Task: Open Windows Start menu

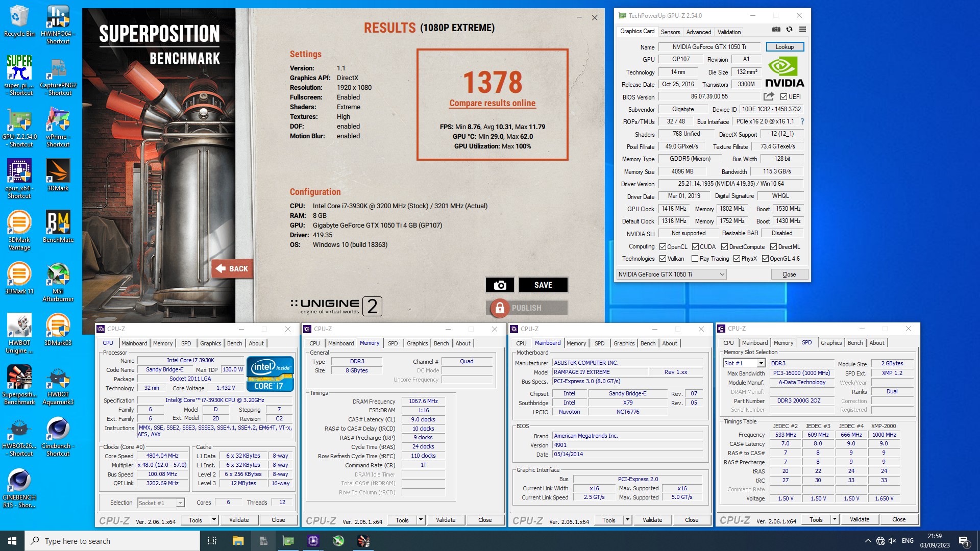Action: [x=12, y=541]
